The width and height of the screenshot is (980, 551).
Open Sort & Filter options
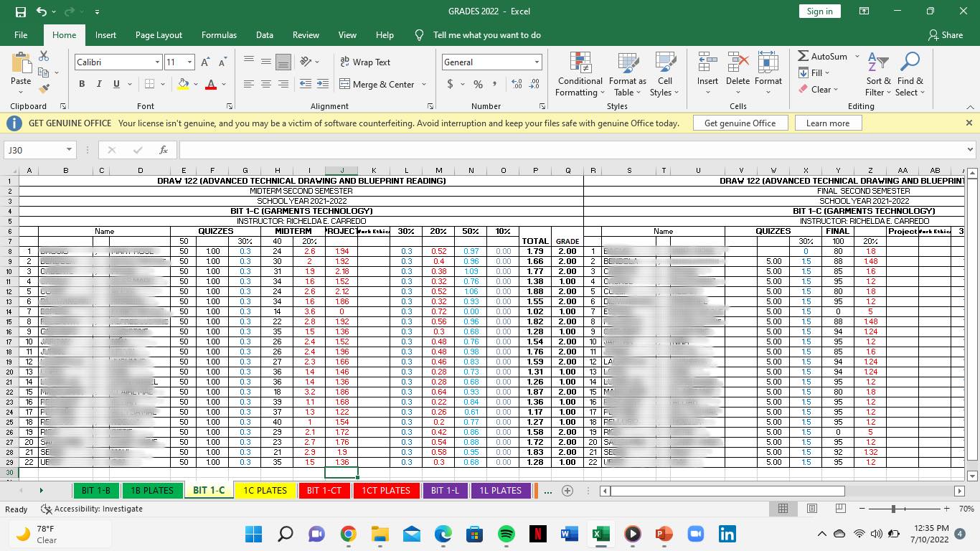coord(878,74)
